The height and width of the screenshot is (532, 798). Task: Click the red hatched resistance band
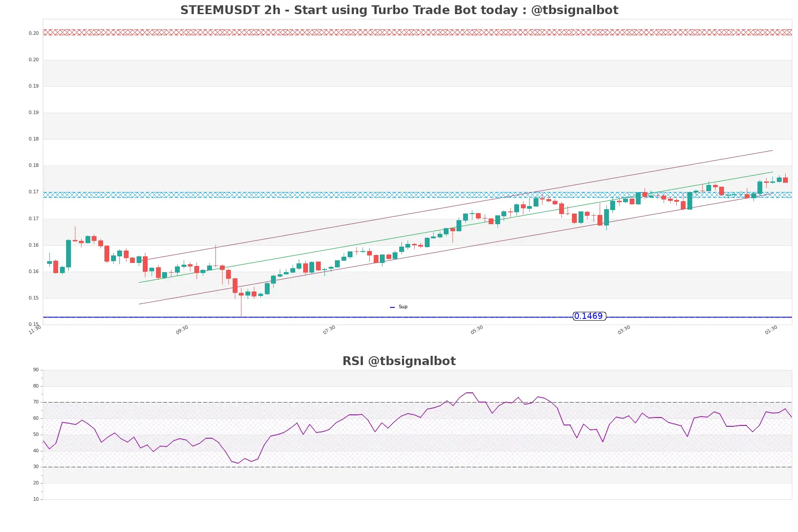(x=417, y=32)
